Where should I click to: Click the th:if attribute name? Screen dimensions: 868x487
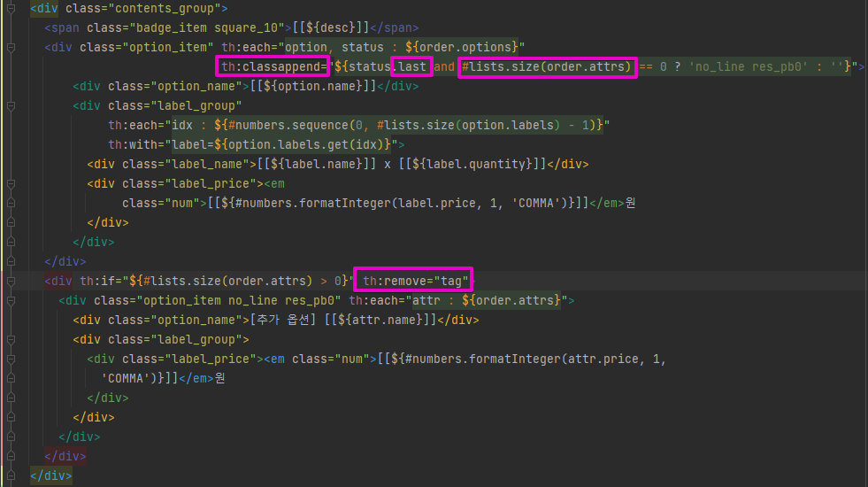pos(96,281)
